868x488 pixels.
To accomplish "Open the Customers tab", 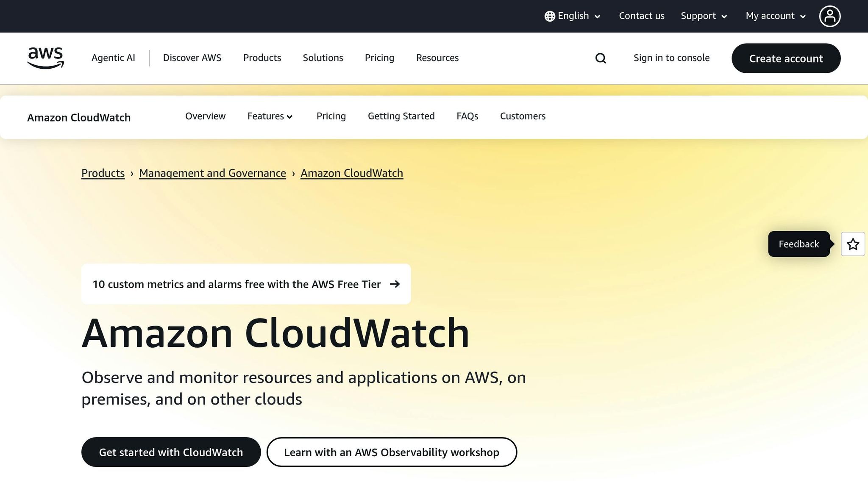I will [523, 116].
